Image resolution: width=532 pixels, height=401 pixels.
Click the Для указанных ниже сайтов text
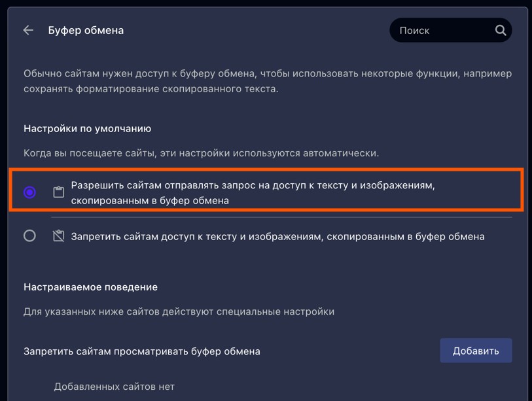point(179,311)
